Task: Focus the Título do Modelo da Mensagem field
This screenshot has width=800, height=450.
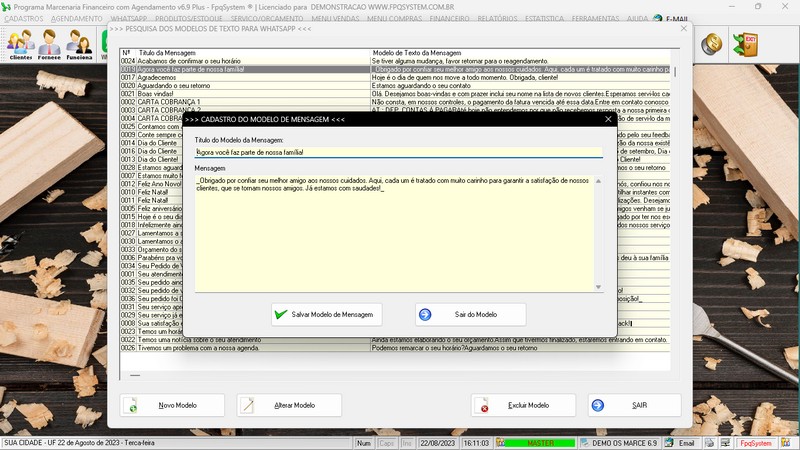Action: [x=398, y=152]
